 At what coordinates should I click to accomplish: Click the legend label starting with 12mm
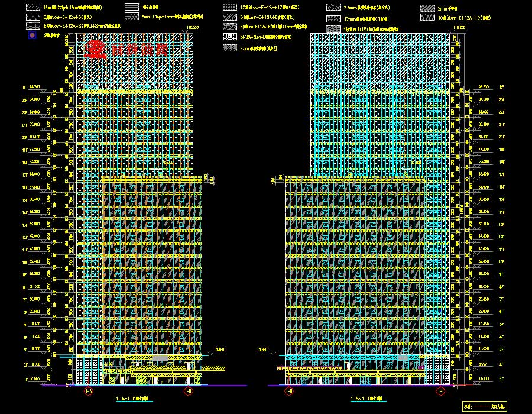366,19
